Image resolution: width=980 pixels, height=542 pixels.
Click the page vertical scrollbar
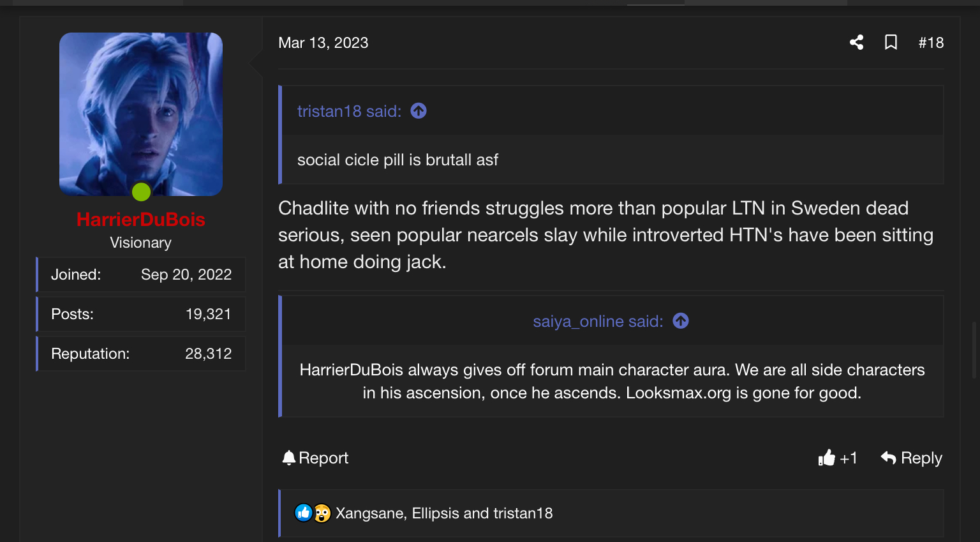[x=974, y=350]
